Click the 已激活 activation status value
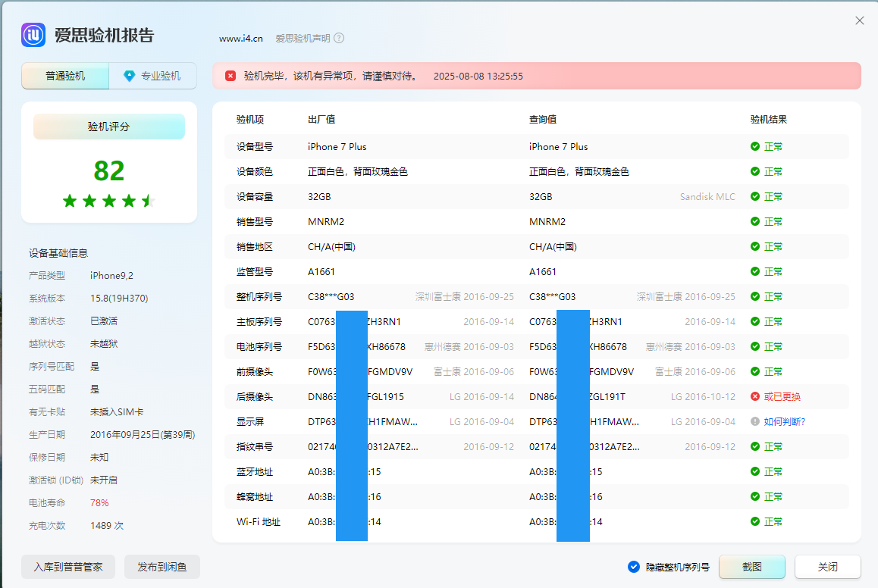Image resolution: width=878 pixels, height=588 pixels. 104,321
